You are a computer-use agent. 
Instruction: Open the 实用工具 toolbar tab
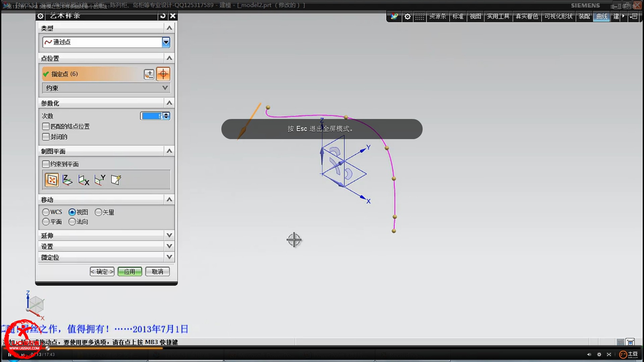click(498, 16)
